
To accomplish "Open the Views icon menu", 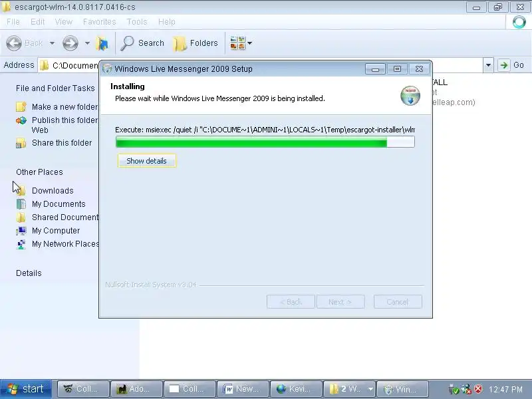I will coord(237,43).
